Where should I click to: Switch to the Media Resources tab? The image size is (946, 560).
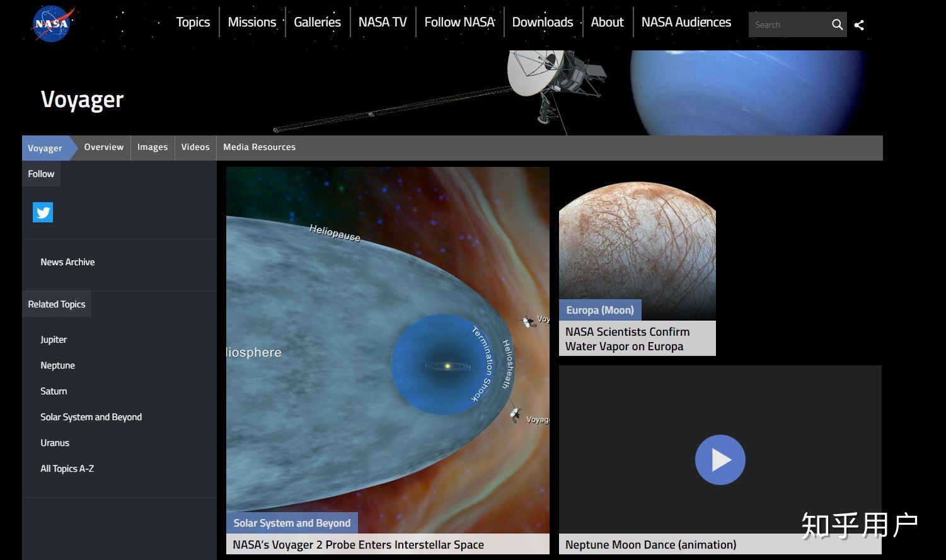point(259,147)
